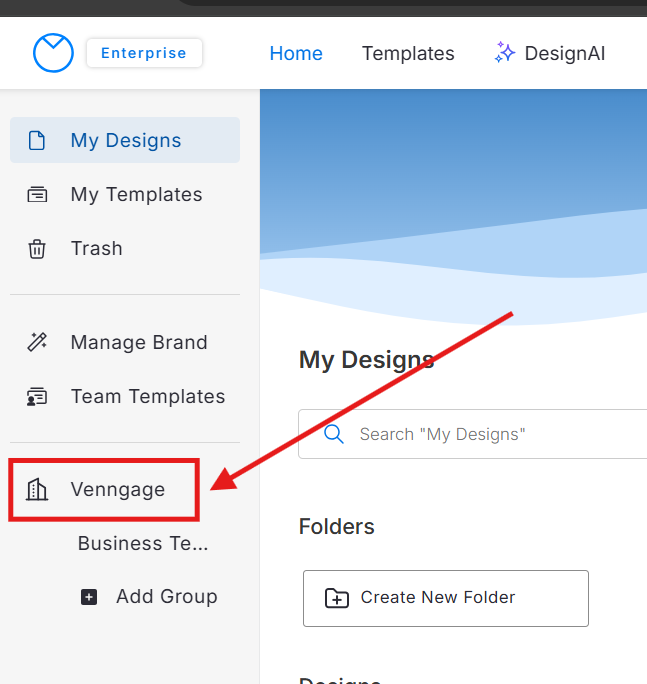Go to DesignAI in the top navigation
This screenshot has height=684, width=647.
[x=564, y=53]
